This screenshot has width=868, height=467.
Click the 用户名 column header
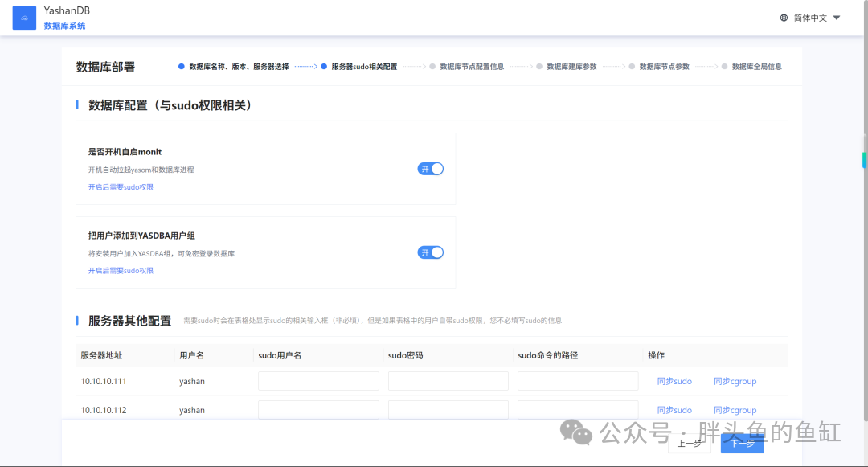click(x=191, y=355)
